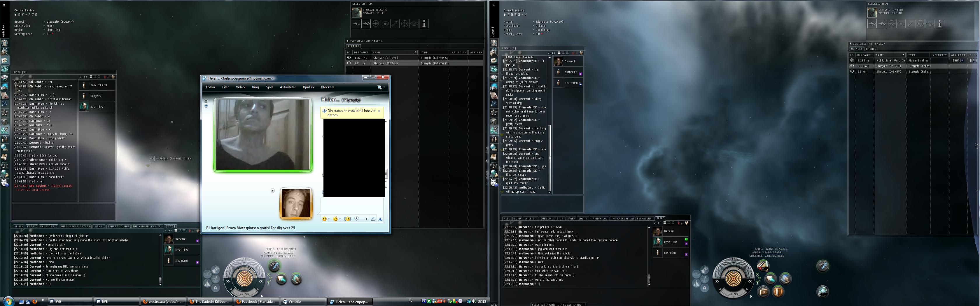Image resolution: width=980 pixels, height=306 pixels.
Task: Click the Blockera button in Messenger
Action: (327, 87)
